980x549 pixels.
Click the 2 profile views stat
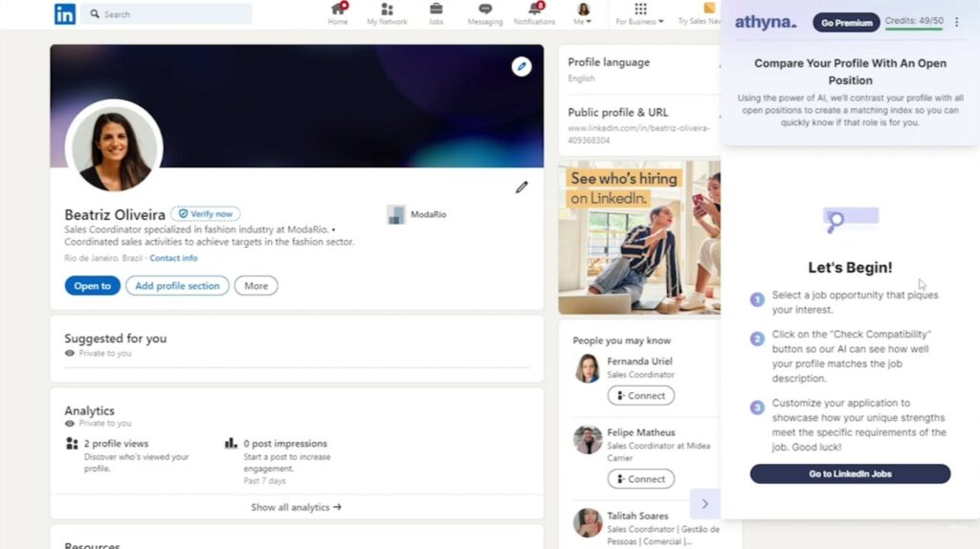pyautogui.click(x=116, y=444)
